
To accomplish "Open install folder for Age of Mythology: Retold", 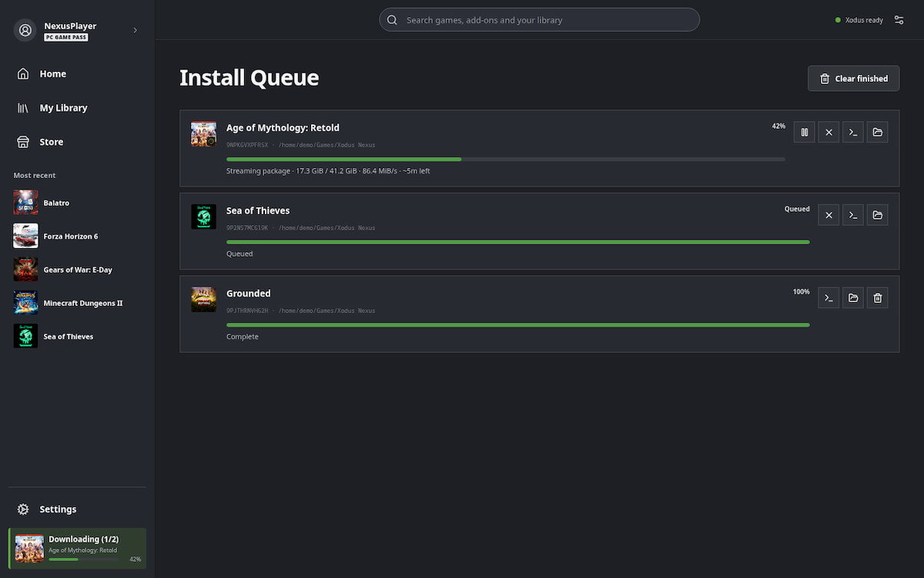I will click(x=877, y=132).
